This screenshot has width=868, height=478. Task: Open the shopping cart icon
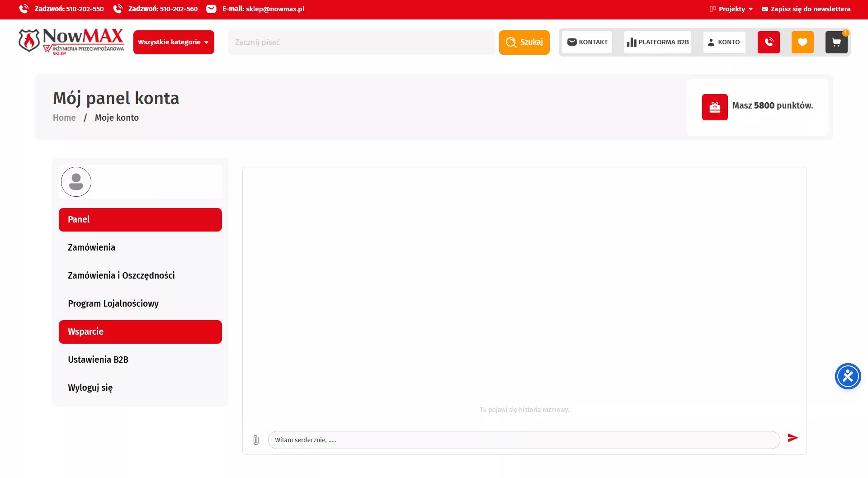[x=836, y=42]
